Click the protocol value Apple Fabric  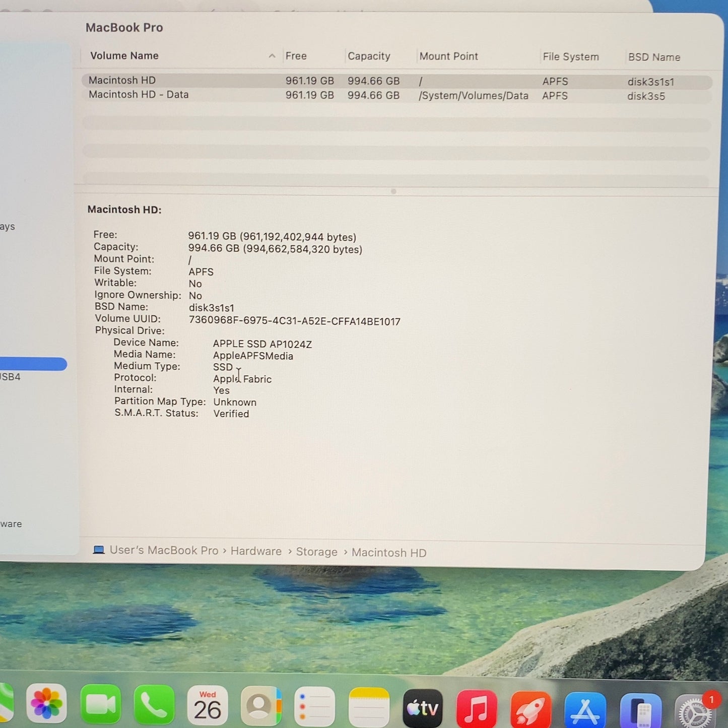tap(242, 379)
